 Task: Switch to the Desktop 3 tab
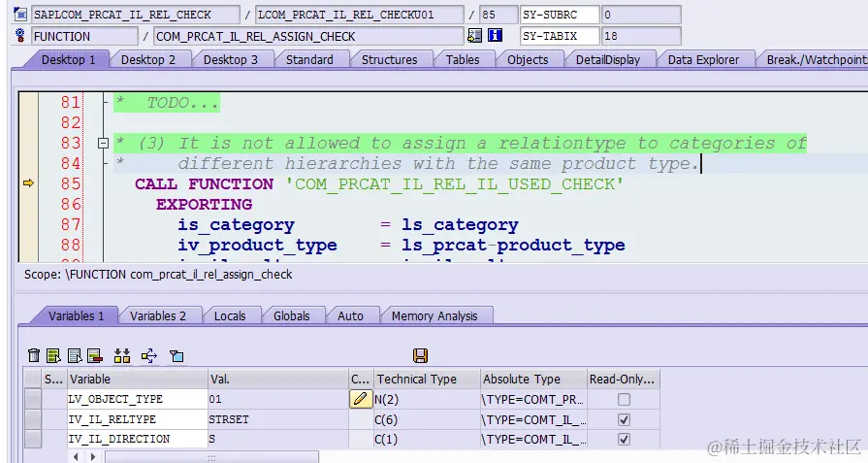click(x=231, y=60)
